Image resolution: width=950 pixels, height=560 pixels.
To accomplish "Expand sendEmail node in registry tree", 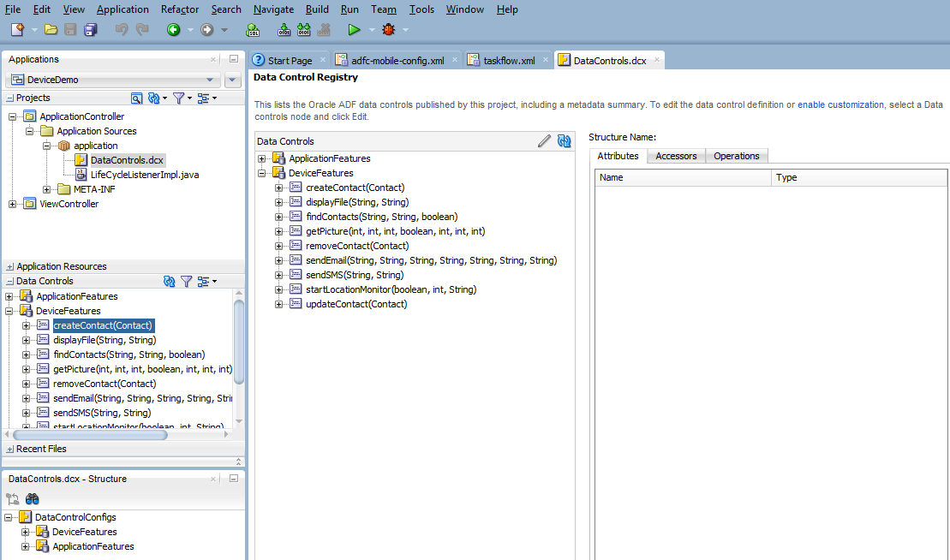I will click(x=278, y=260).
